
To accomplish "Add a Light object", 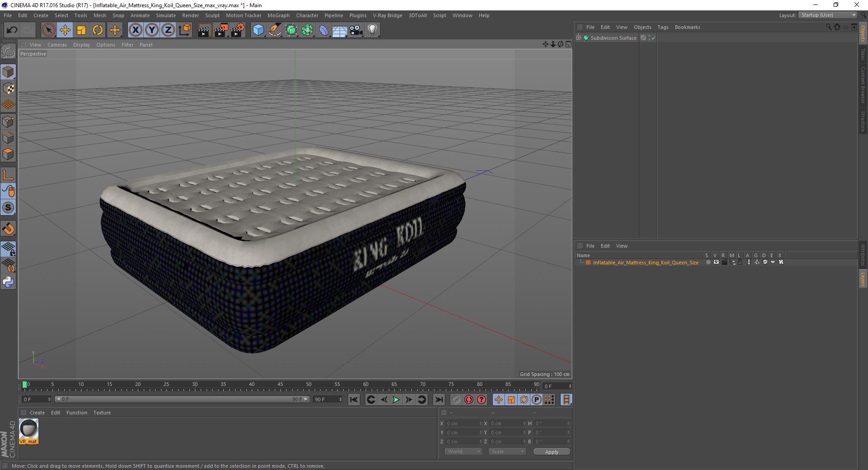I will coord(373,30).
